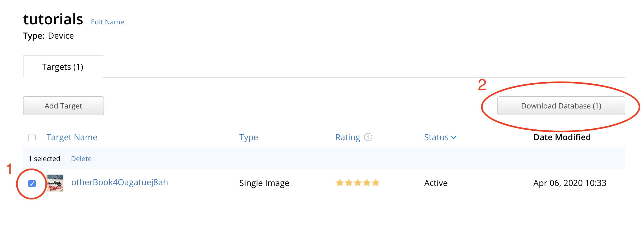
Task: Sort by Target Name column header
Action: [72, 137]
